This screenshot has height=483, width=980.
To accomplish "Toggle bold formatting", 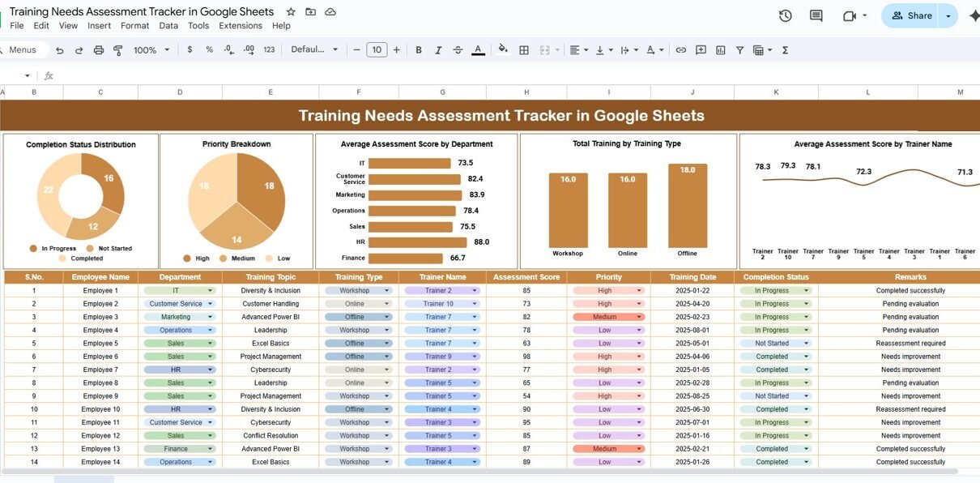I will 419,50.
